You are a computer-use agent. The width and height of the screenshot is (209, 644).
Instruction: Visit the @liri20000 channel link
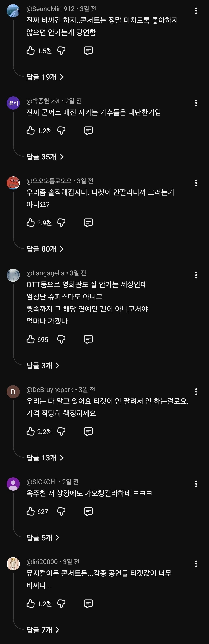(x=42, y=562)
